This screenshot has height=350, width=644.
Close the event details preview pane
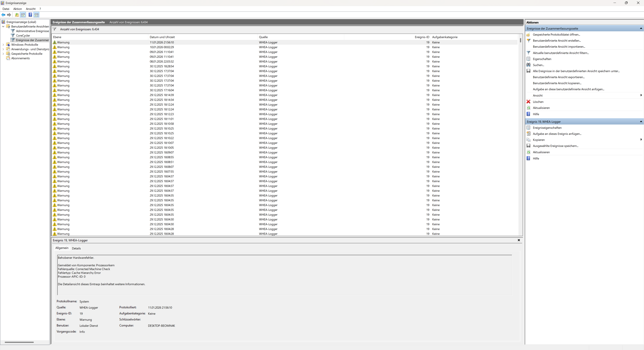519,240
